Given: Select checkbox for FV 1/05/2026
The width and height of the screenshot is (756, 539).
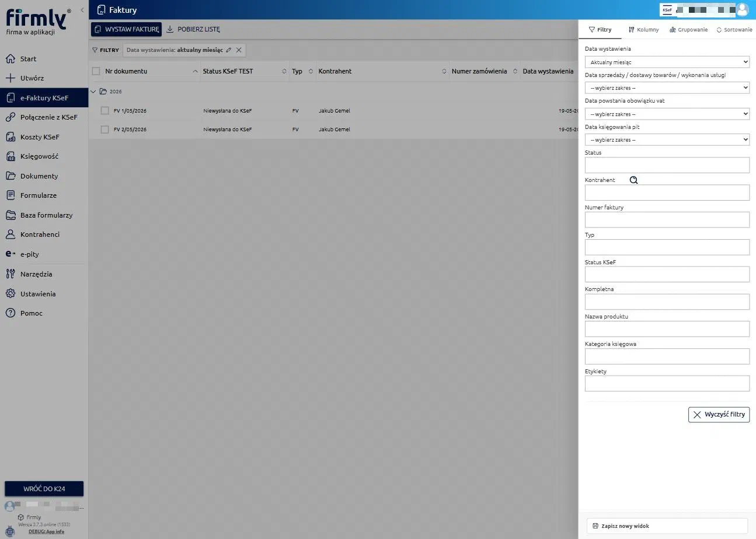Looking at the screenshot, I should pos(104,111).
